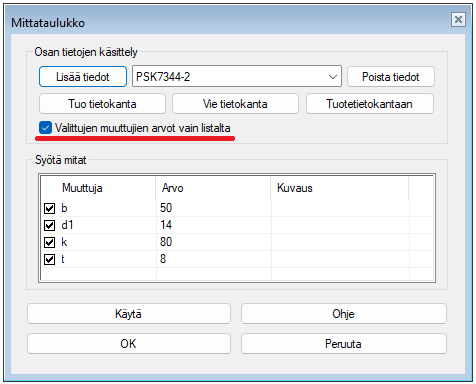Uncheck the checkbox for variable k

(x=49, y=242)
